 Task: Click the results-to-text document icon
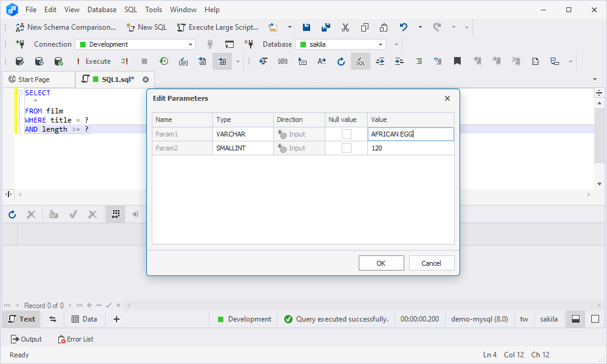(203, 61)
